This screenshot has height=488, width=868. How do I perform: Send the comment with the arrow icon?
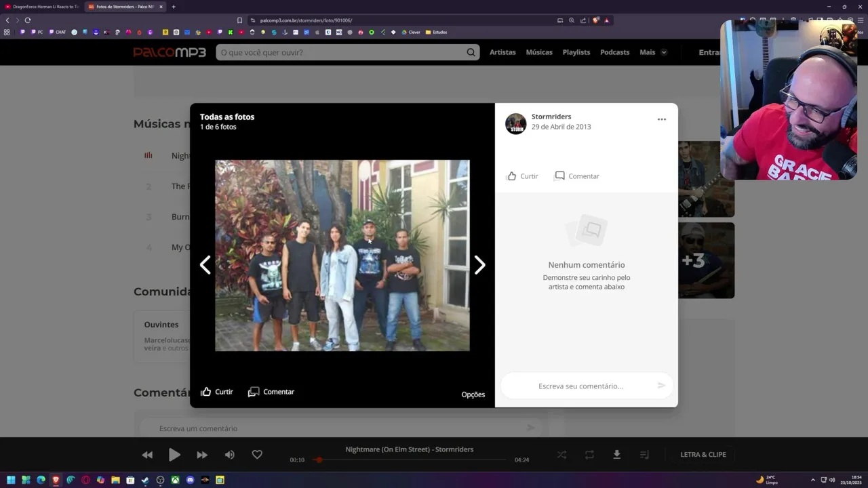pos(661,386)
